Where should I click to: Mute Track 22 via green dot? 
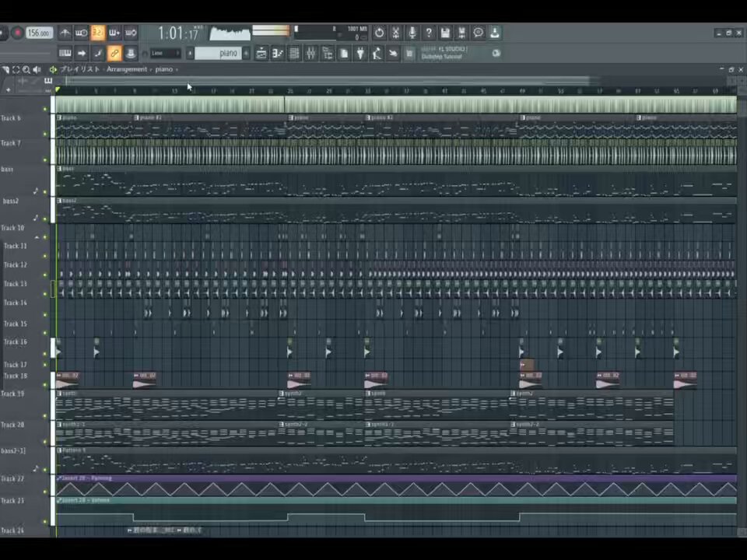click(45, 492)
